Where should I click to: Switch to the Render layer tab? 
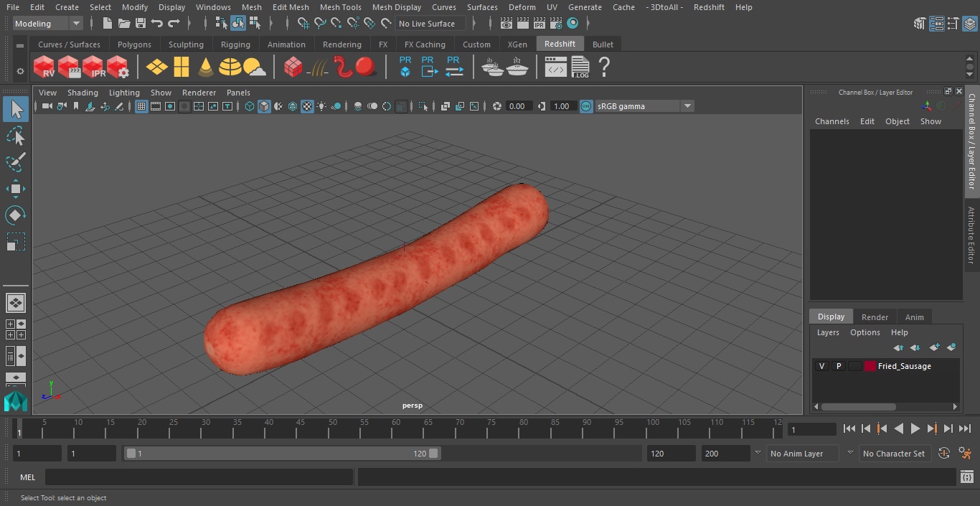click(875, 317)
